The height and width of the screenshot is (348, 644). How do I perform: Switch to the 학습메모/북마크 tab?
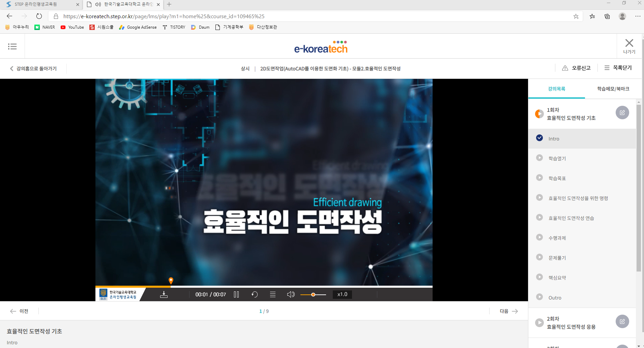coord(613,89)
